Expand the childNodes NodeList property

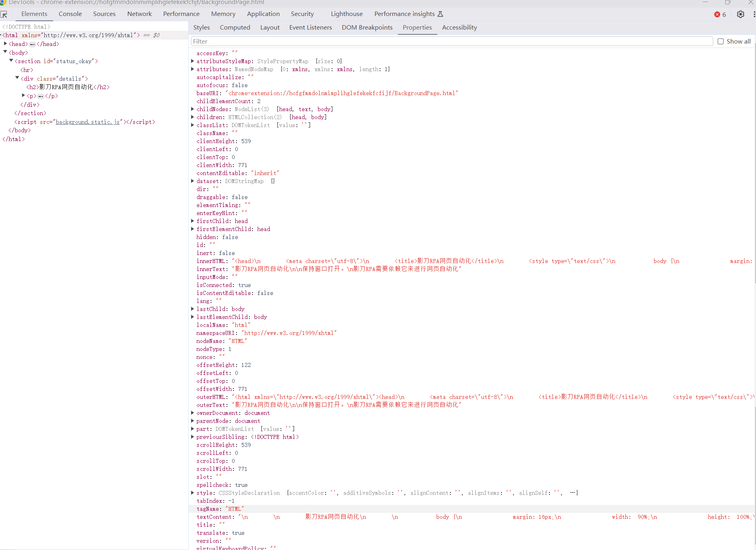pos(193,109)
